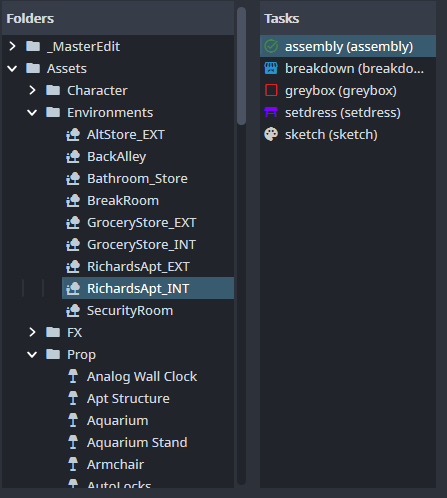Click the GroceryStore_EXT environment icon
447x498 pixels.
click(73, 223)
